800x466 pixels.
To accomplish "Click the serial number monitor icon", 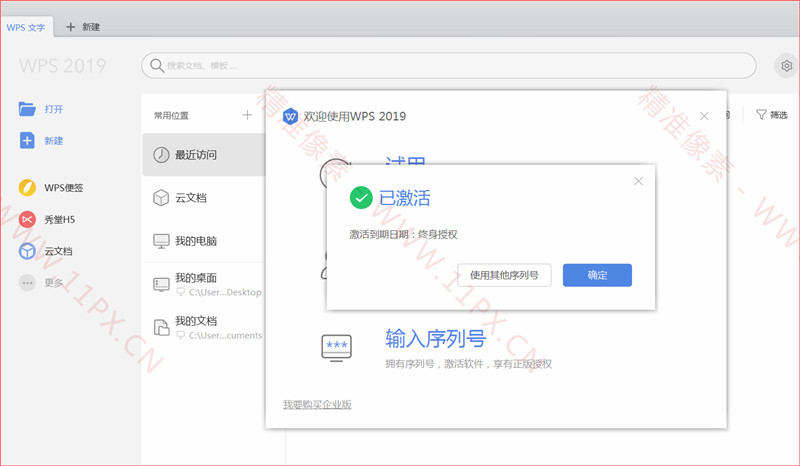I will click(x=336, y=348).
